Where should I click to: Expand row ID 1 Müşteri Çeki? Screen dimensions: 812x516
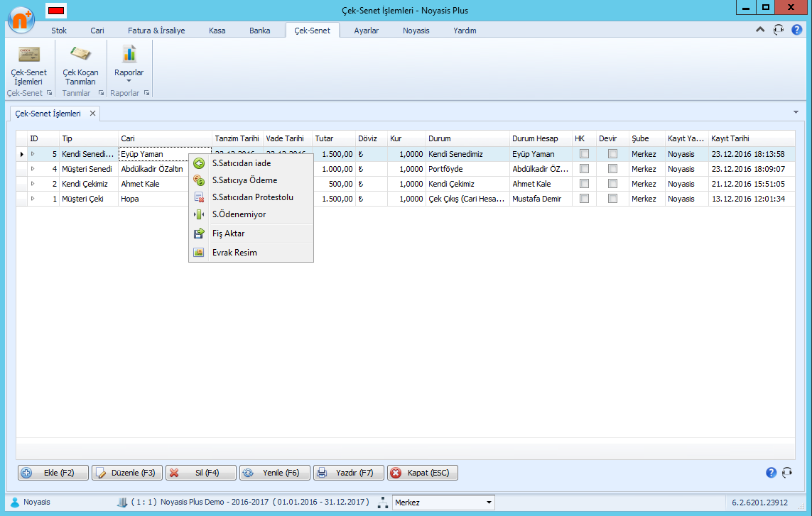coord(33,199)
